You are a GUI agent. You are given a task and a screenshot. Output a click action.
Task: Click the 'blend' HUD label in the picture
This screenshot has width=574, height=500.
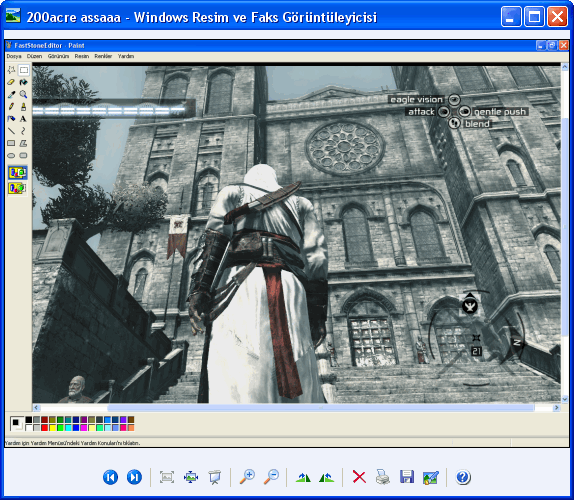coord(477,124)
